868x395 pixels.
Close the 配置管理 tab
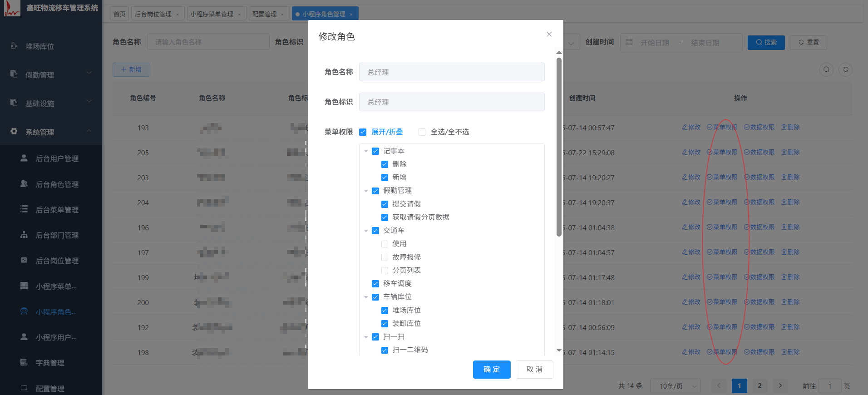pos(282,15)
